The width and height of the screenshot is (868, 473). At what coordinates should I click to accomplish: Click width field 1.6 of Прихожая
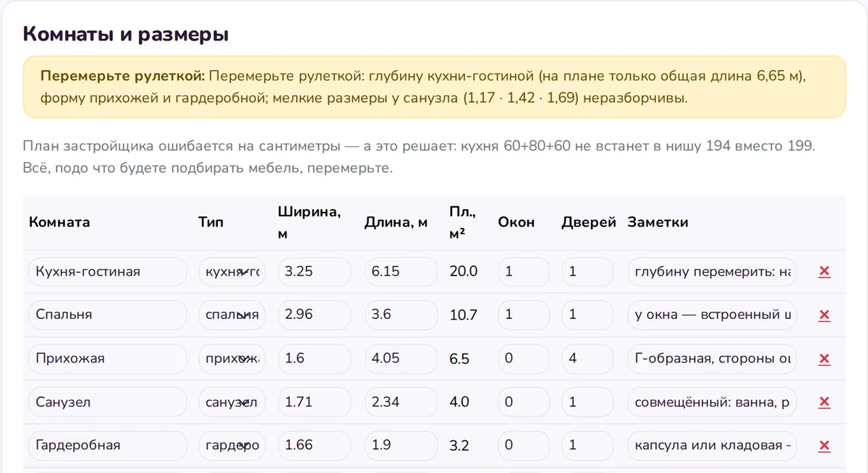click(x=315, y=359)
